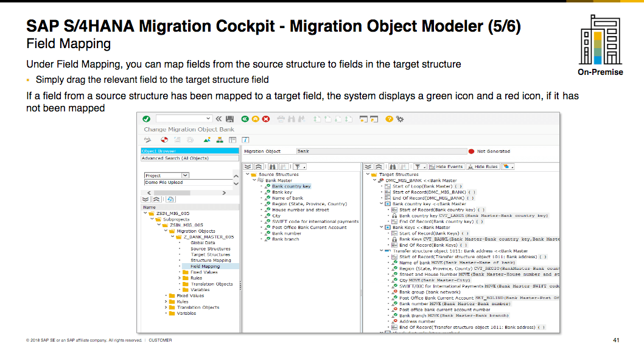Click the green mountain picture icon

coord(207,140)
